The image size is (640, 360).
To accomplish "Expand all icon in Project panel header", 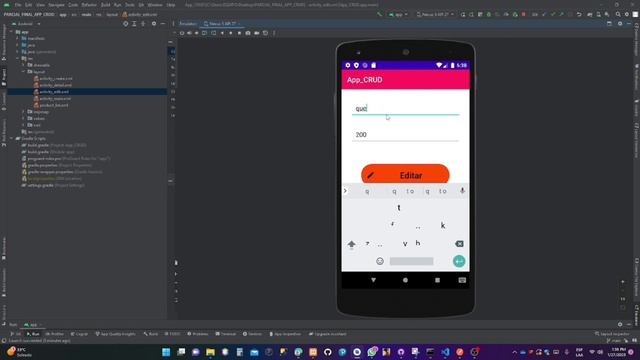I will pyautogui.click(x=134, y=24).
